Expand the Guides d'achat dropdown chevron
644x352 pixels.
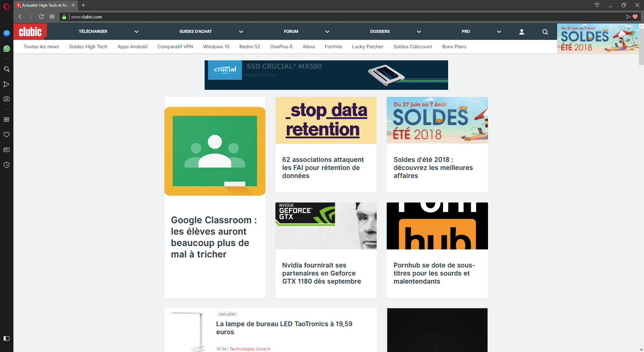pos(241,32)
